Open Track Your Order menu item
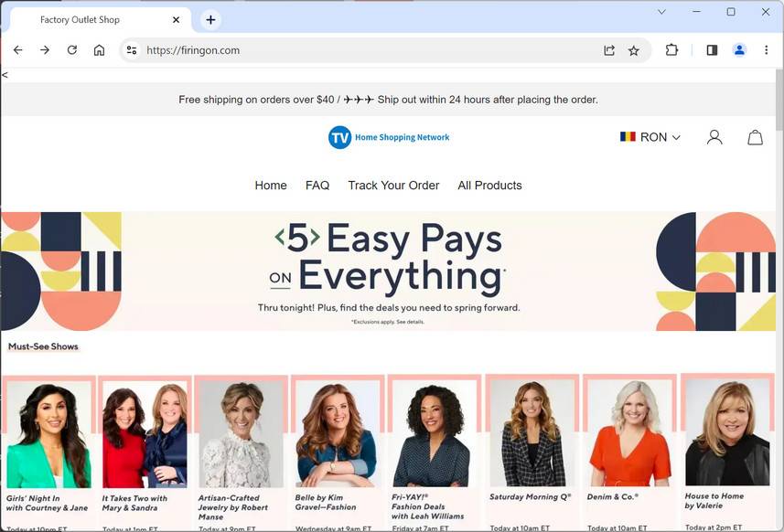 [393, 186]
